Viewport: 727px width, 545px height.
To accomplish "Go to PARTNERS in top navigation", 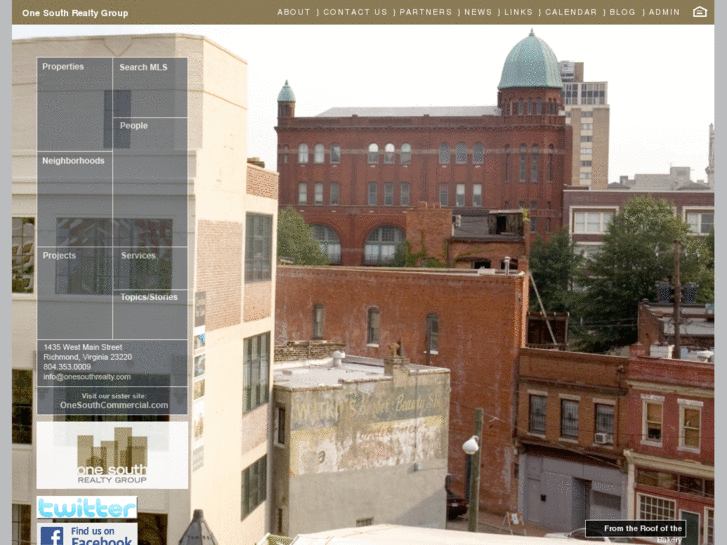I will coord(426,12).
